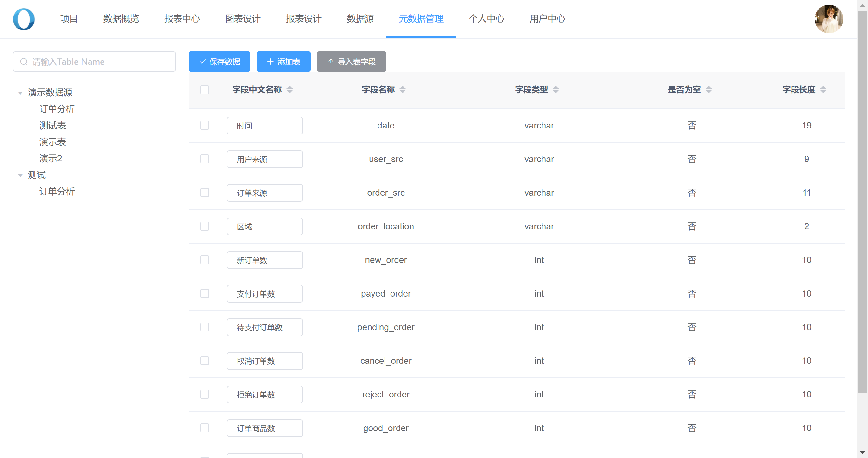
Task: Sort by 字段中文名称 column sort arrows
Action: [289, 89]
